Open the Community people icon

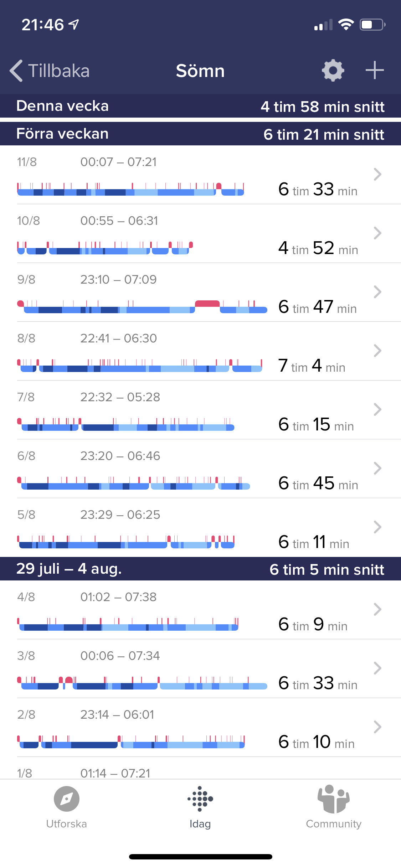(x=334, y=799)
